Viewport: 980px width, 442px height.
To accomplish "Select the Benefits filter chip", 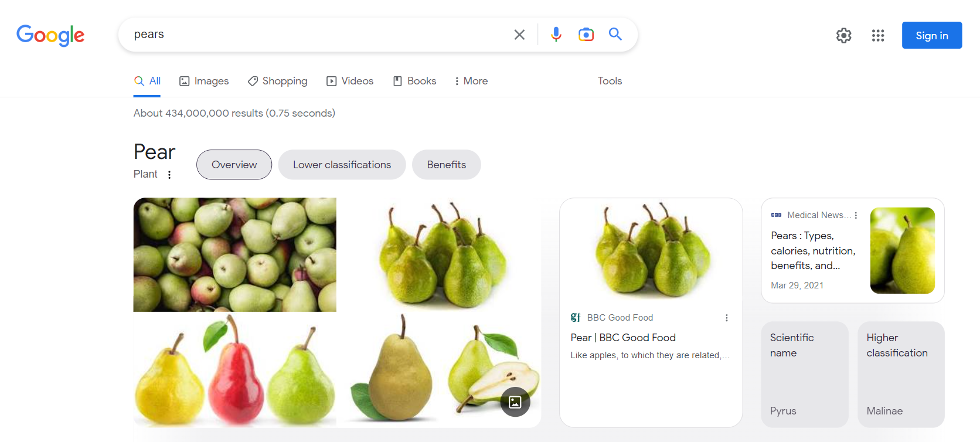I will [446, 165].
